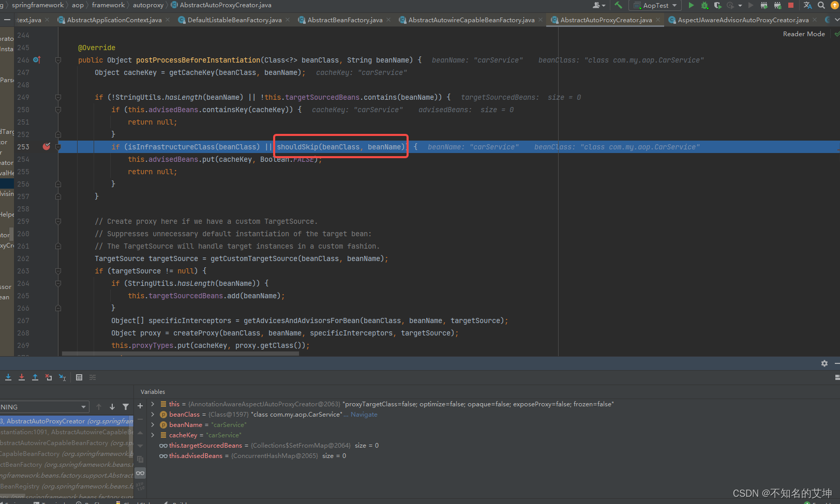Select this.targetSourcedBeans watch row
Image resolution: width=840 pixels, height=504 pixels.
pyautogui.click(x=269, y=446)
